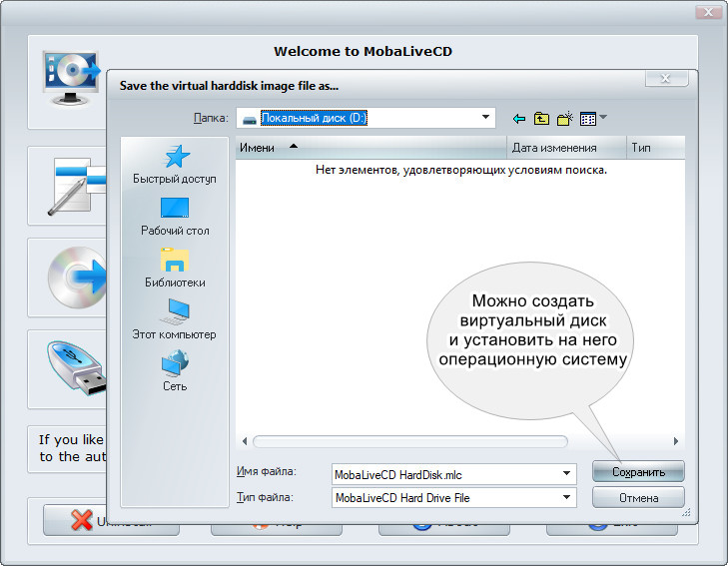Image resolution: width=728 pixels, height=566 pixels.
Task: Open Быстрый доступ in places bar
Action: [x=175, y=165]
